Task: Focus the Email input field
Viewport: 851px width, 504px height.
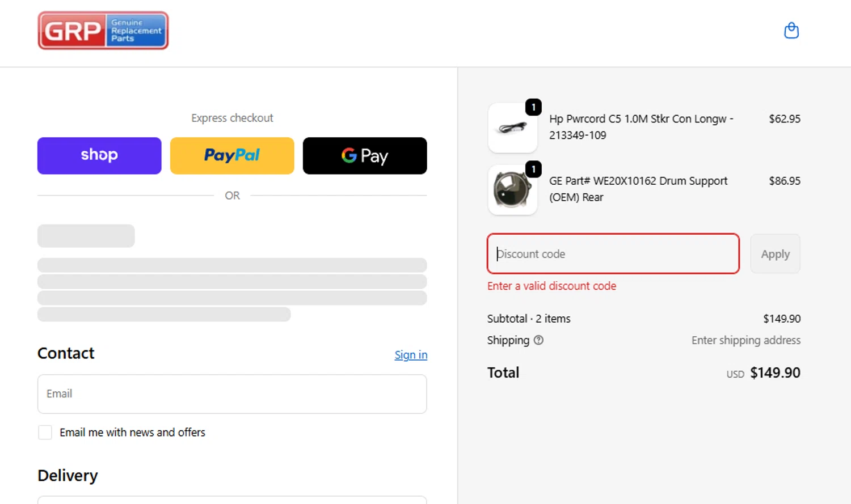Action: click(232, 394)
